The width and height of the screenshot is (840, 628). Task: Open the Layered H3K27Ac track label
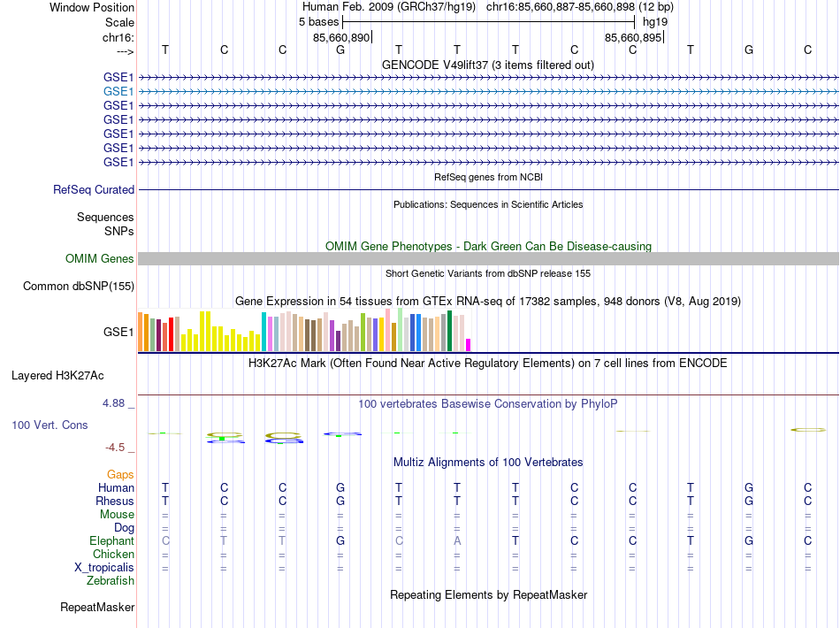57,376
